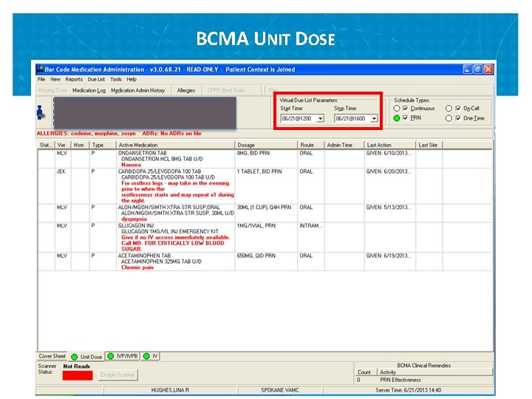Select the ACETAMINOPHEN TAB medication row
The width and height of the screenshot is (532, 399).
(265, 262)
